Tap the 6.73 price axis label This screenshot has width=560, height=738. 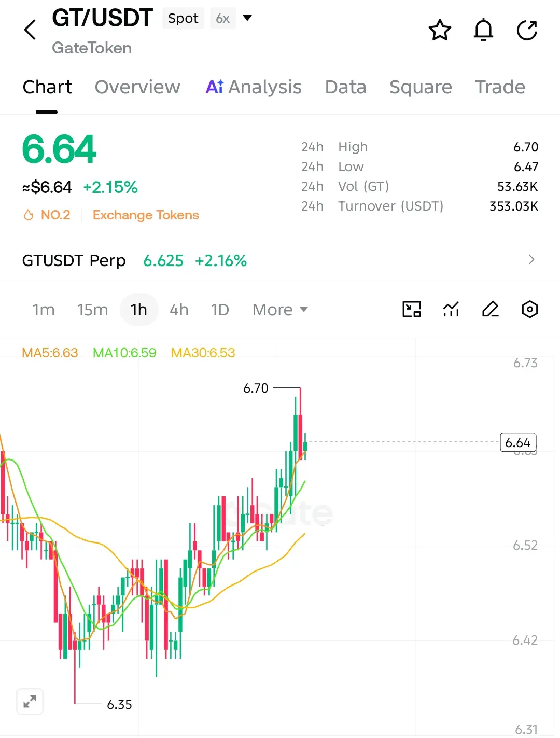point(525,363)
